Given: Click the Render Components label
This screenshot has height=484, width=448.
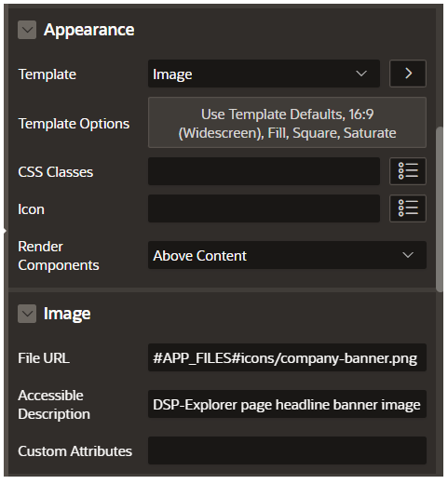Looking at the screenshot, I should [x=59, y=256].
